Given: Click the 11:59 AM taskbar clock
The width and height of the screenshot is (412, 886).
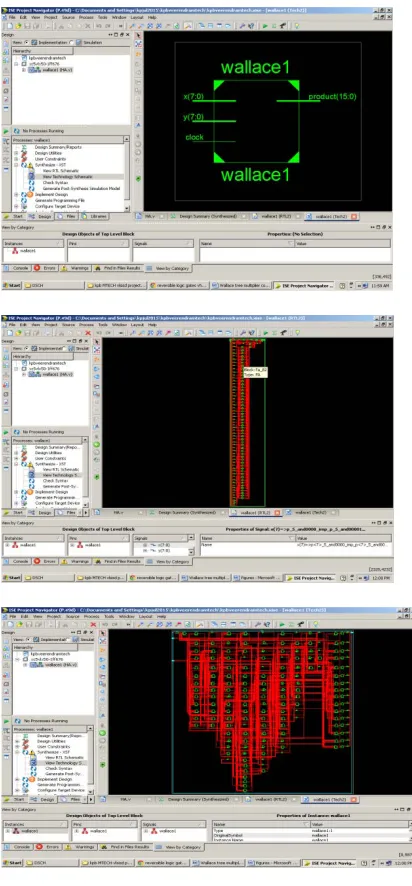Looking at the screenshot, I should 381,286.
